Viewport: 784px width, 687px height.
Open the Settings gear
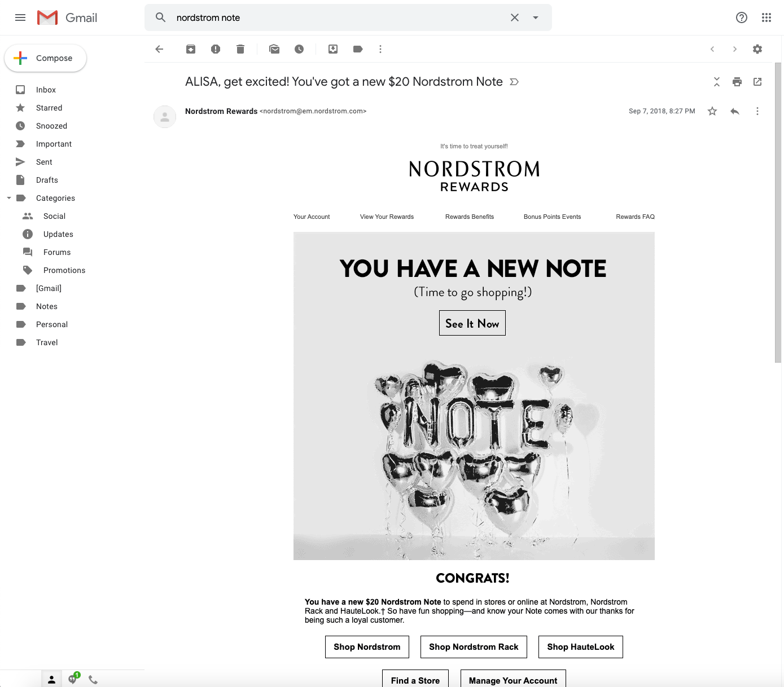tap(757, 49)
